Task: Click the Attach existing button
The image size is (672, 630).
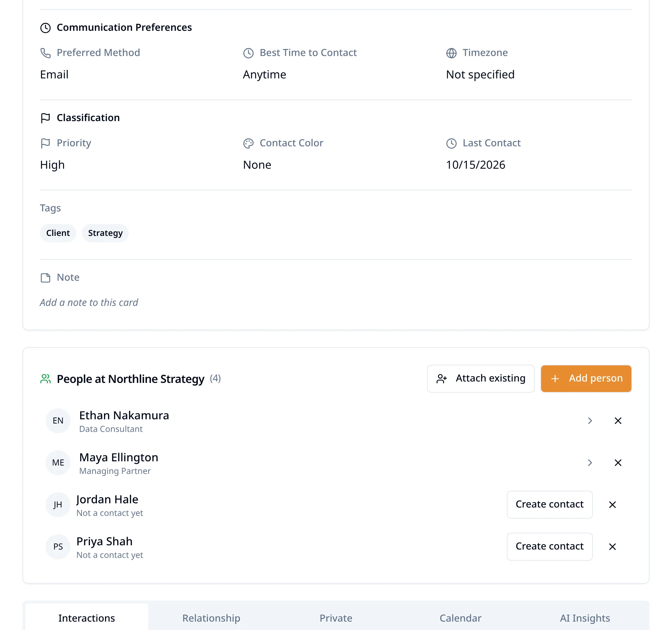Action: tap(481, 379)
